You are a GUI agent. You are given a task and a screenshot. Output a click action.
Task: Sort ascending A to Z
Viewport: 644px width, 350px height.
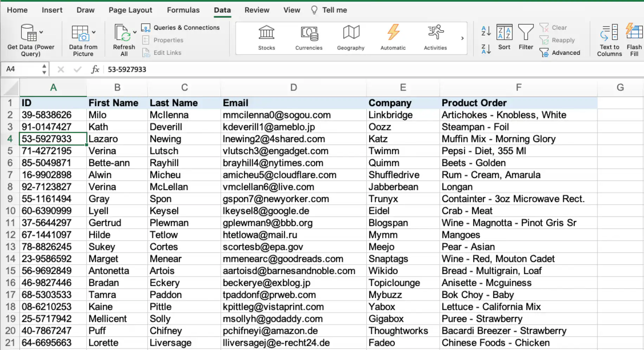pos(486,31)
